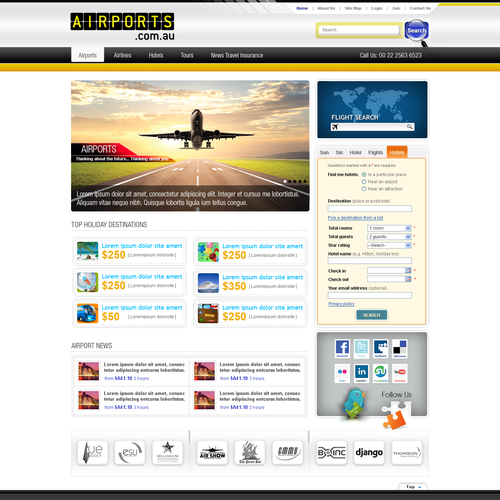Click the magnifier icon in Flight Search

click(410, 127)
